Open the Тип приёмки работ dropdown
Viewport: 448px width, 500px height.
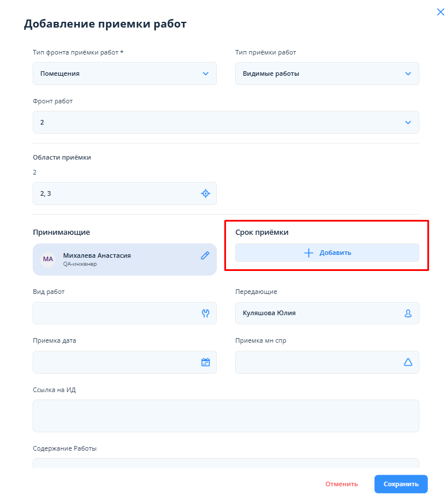(x=408, y=73)
